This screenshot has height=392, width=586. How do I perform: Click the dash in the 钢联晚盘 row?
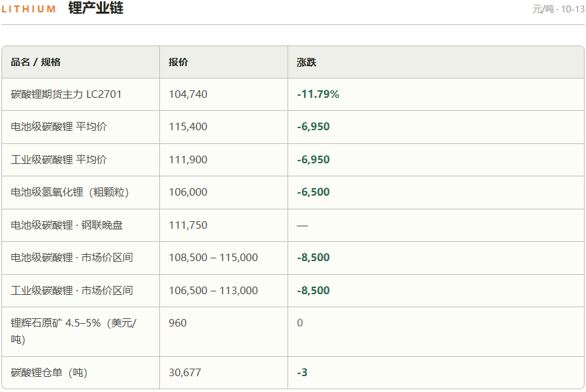click(x=303, y=225)
